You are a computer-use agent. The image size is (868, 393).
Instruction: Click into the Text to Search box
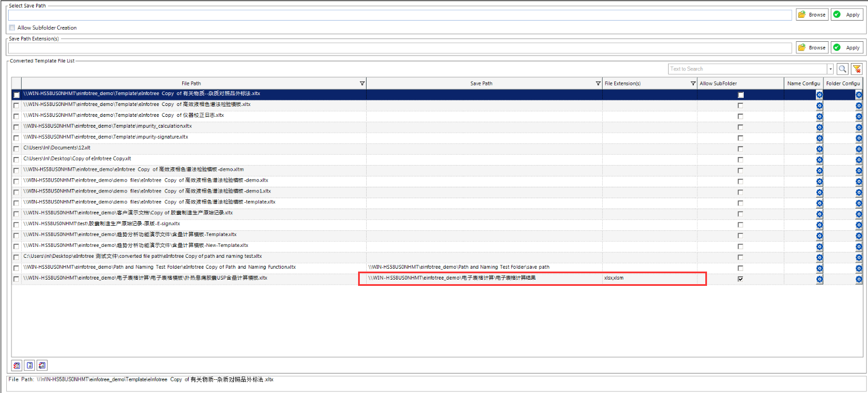tap(747, 69)
